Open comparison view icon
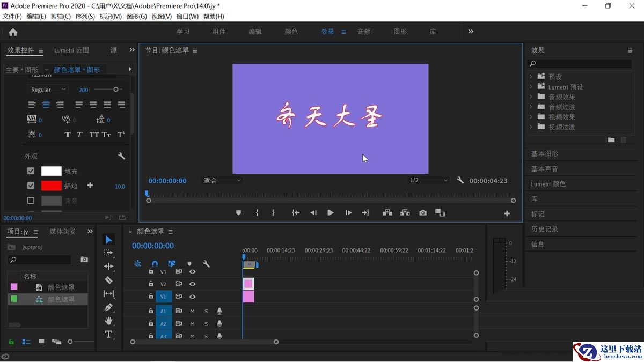This screenshot has width=644, height=362. (440, 213)
